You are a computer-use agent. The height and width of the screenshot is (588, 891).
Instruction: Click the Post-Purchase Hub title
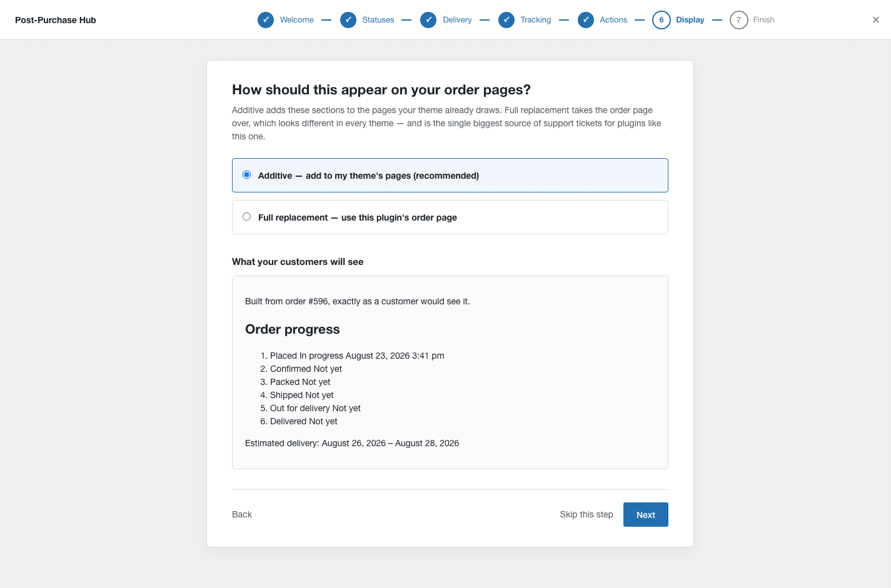tap(56, 20)
